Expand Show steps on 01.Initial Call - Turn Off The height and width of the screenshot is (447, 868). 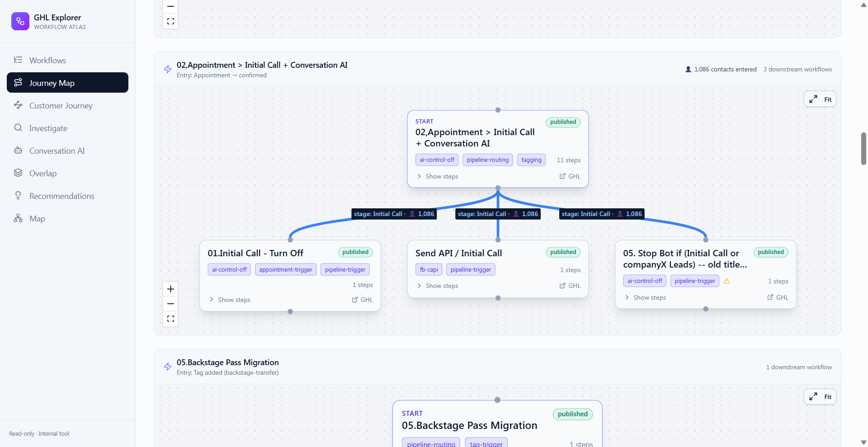pyautogui.click(x=230, y=300)
